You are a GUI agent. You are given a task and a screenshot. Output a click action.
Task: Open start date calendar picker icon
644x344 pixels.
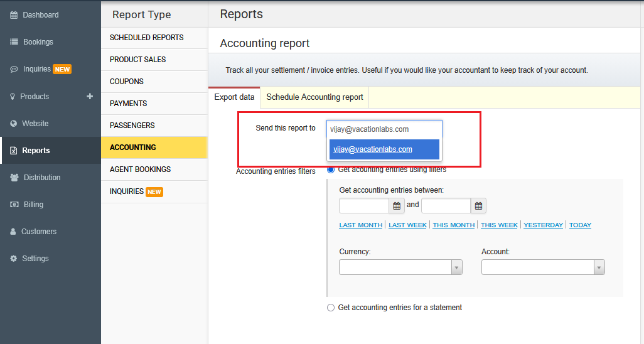397,206
